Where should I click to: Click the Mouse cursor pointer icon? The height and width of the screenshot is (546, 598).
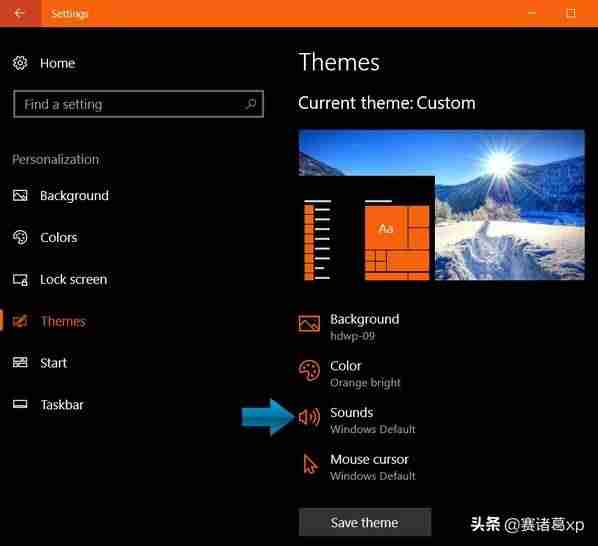tap(310, 463)
